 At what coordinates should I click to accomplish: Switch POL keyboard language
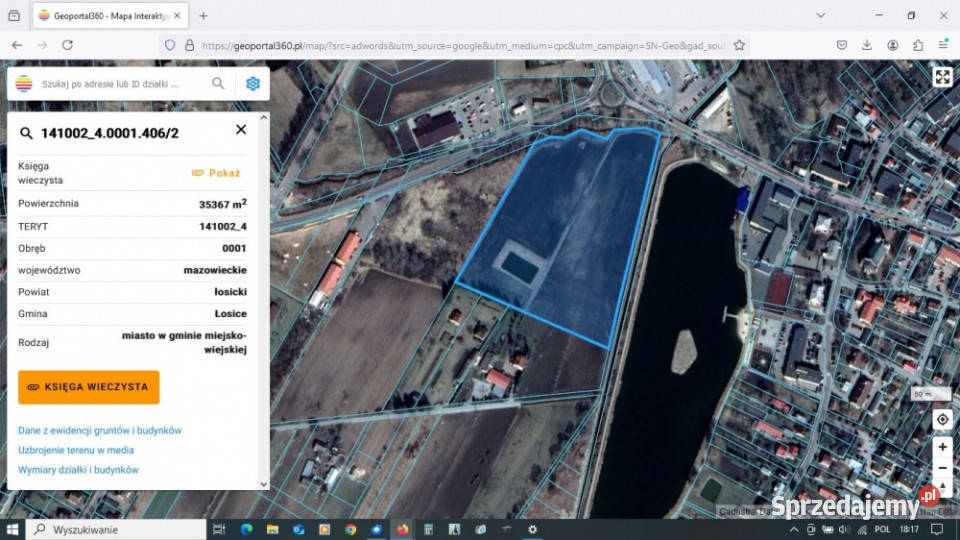(x=882, y=530)
